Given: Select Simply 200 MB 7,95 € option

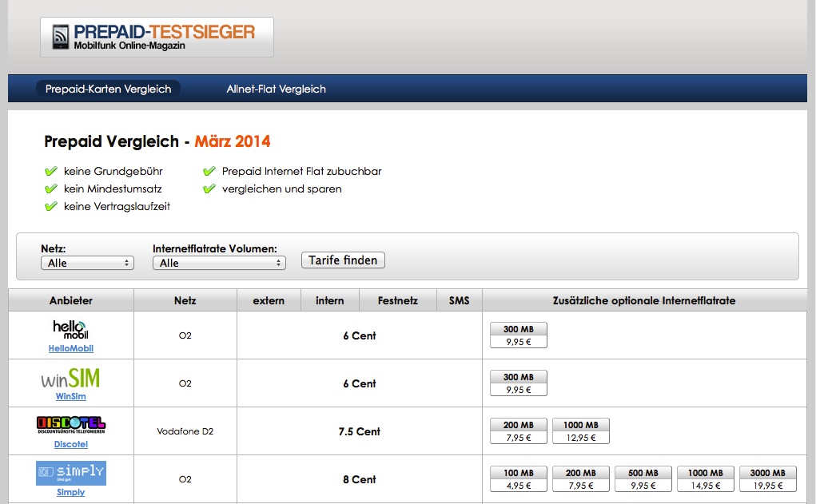Looking at the screenshot, I should click(581, 478).
